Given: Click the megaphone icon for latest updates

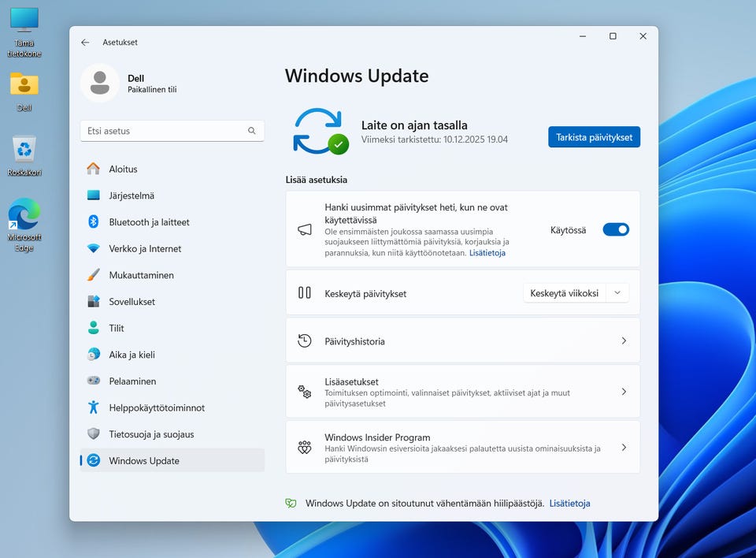Looking at the screenshot, I should pos(305,230).
